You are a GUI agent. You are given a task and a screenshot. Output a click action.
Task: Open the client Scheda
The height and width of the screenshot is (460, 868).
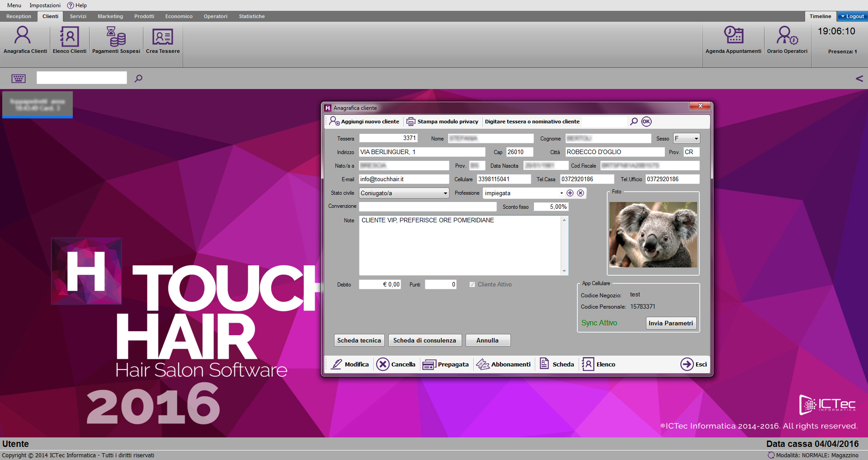(557, 364)
